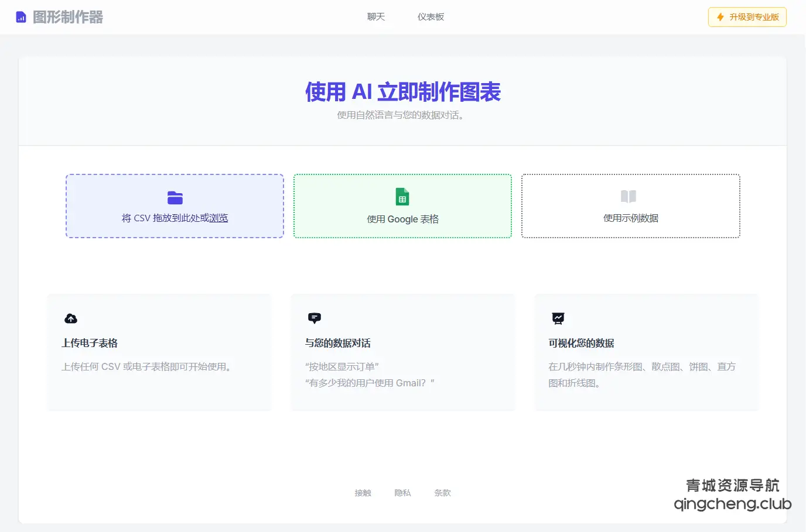Click the 浏览 link to browse files
The width and height of the screenshot is (806, 532).
(217, 217)
